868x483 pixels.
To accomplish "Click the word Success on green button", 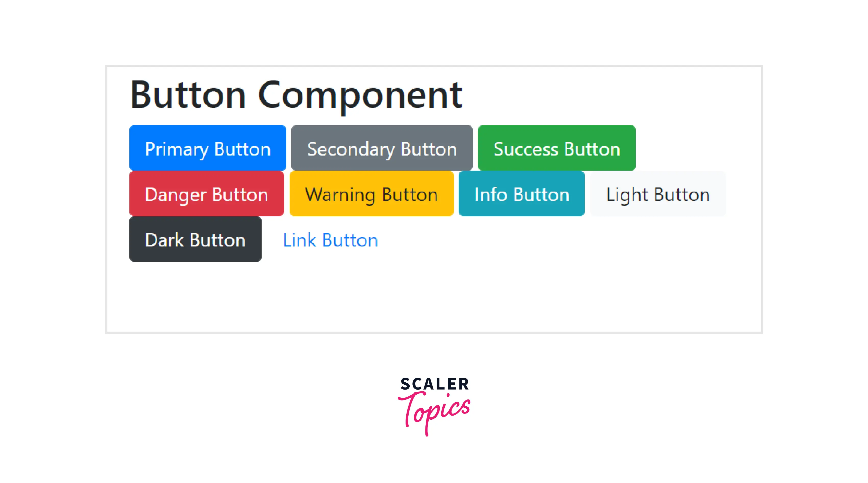I will pos(526,149).
